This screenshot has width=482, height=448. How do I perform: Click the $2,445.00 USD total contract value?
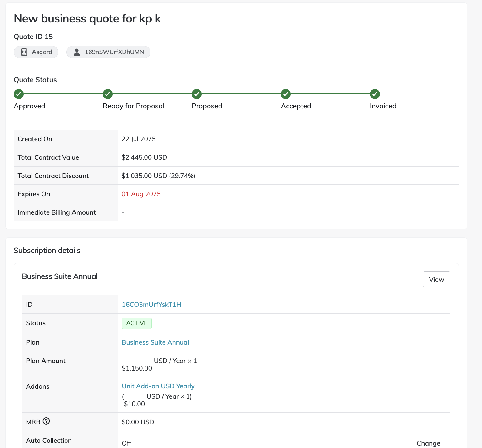144,157
